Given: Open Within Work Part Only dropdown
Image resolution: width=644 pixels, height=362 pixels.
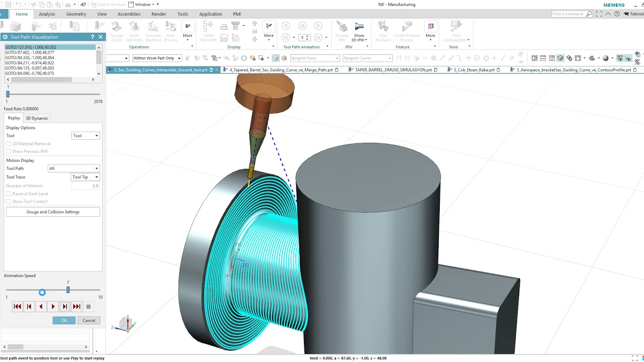Looking at the screenshot, I should (156, 58).
